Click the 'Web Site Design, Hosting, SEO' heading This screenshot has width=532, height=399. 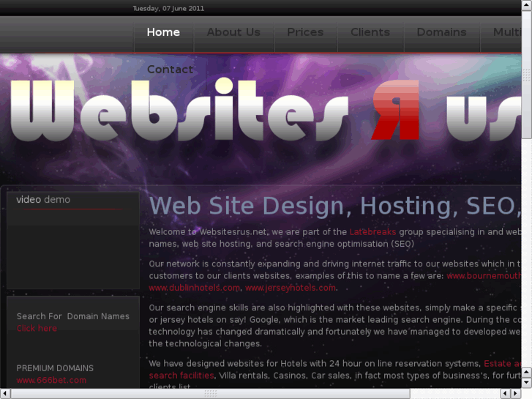click(335, 206)
